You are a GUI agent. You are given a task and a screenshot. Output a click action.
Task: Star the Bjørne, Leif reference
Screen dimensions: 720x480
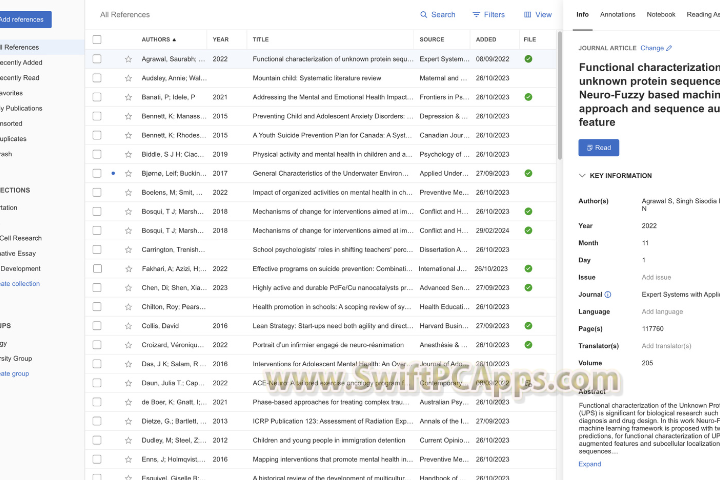pyautogui.click(x=129, y=174)
